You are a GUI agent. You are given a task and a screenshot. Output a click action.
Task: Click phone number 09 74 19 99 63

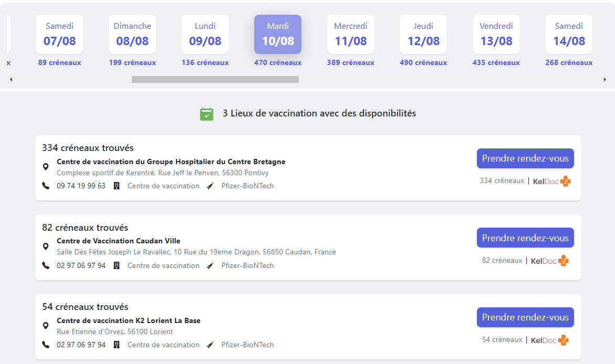point(81,186)
